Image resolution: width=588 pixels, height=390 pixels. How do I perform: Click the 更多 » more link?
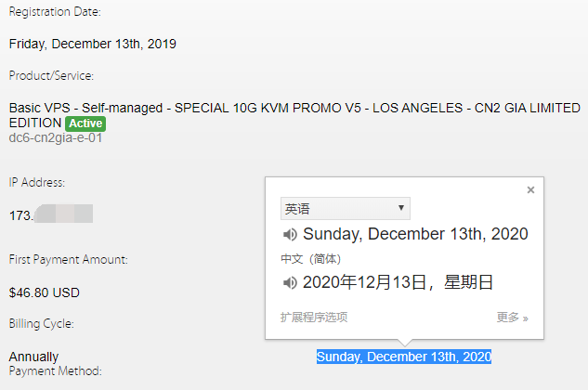coord(512,318)
